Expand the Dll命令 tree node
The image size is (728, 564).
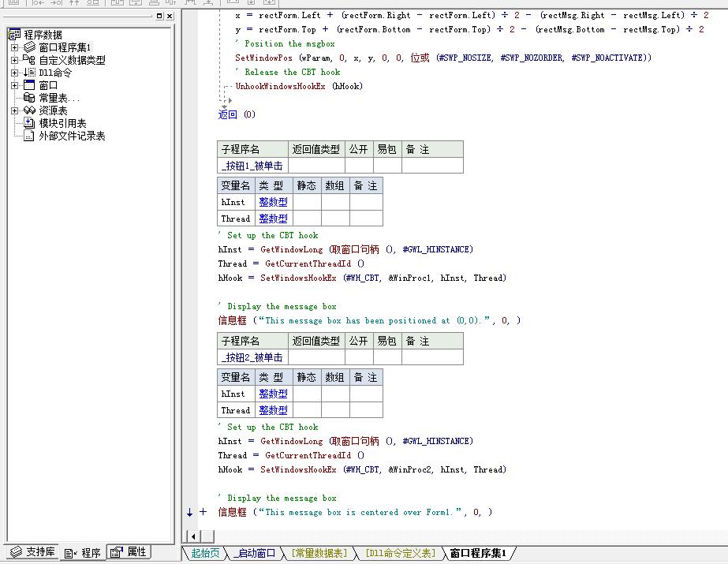(14, 73)
